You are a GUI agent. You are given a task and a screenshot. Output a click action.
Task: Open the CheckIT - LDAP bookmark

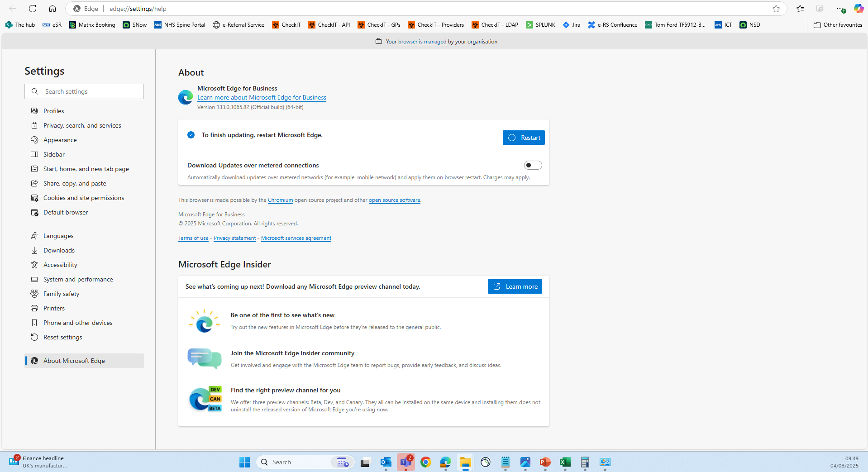tap(495, 25)
